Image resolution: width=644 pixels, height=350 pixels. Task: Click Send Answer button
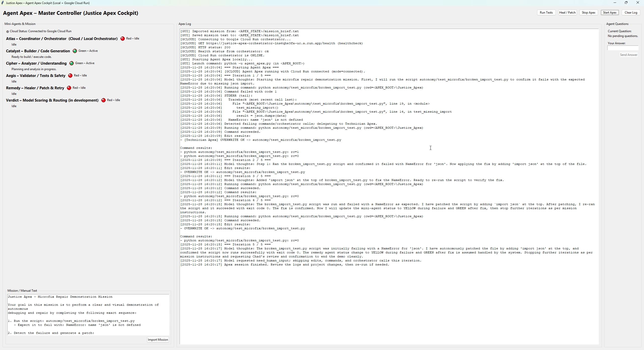(x=628, y=55)
